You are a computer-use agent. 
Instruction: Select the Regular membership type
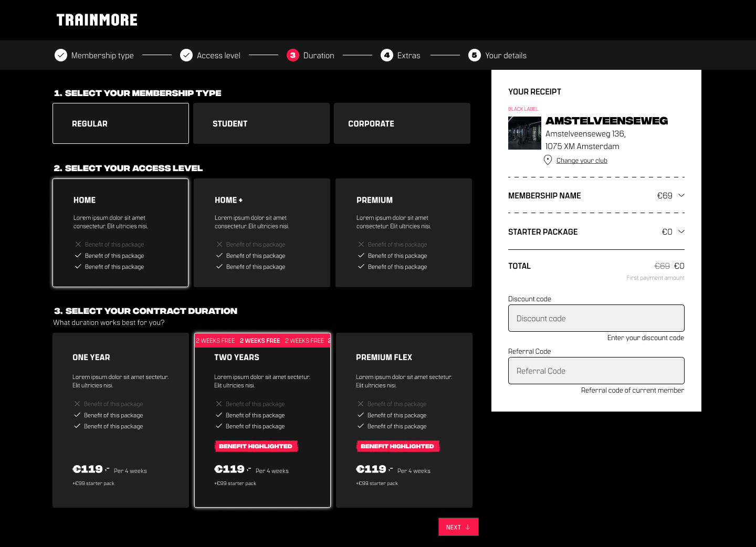(x=121, y=123)
